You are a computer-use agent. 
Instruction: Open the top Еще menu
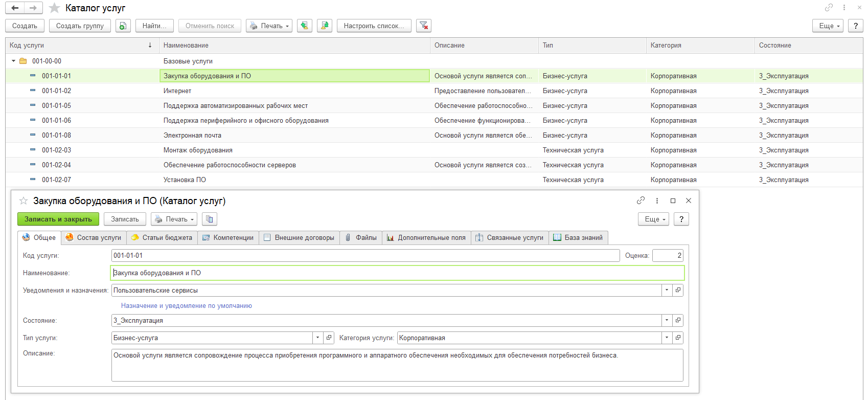pyautogui.click(x=828, y=26)
